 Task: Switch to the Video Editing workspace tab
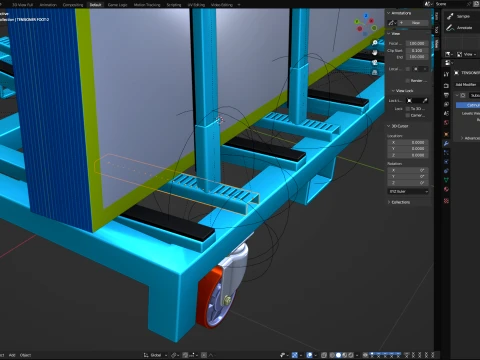click(222, 5)
